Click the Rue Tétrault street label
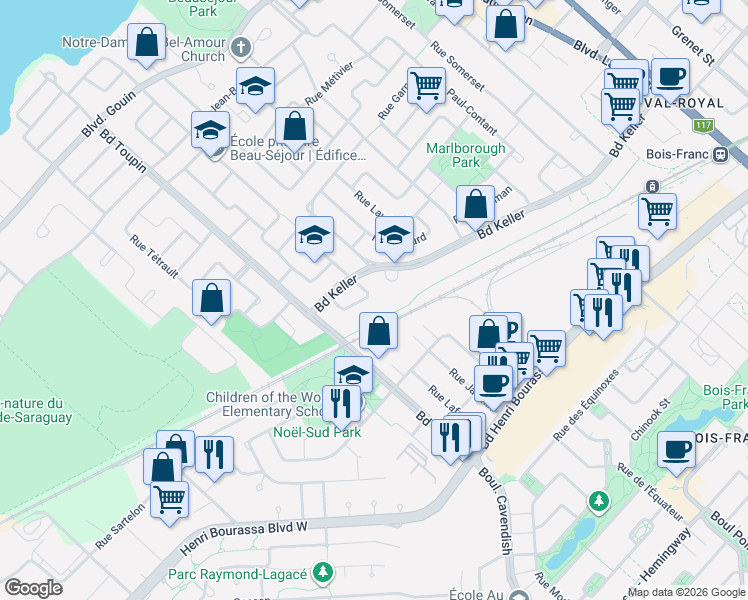 pos(154,257)
